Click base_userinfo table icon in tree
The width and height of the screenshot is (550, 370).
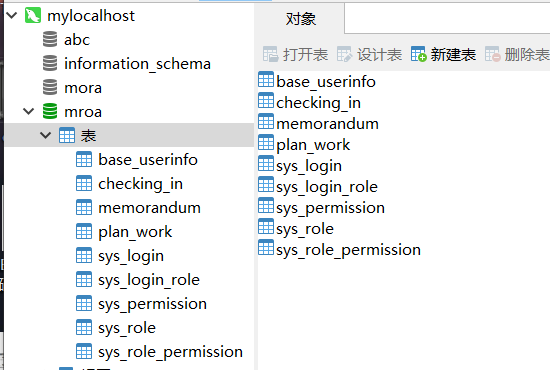(84, 159)
